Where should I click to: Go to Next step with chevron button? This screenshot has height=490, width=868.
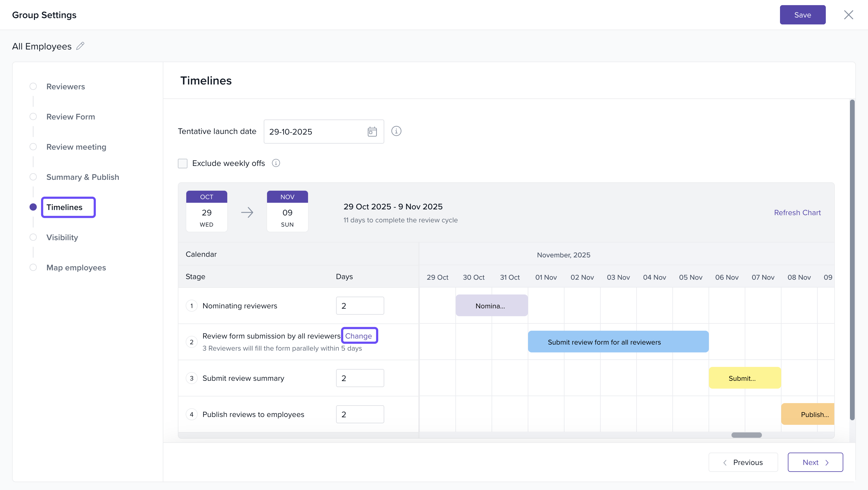815,462
